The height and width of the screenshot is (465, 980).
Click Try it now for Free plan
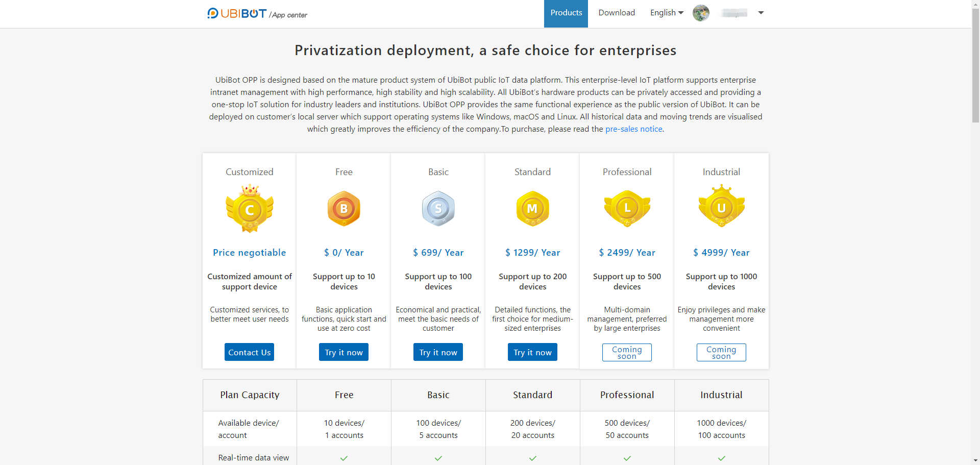click(344, 352)
